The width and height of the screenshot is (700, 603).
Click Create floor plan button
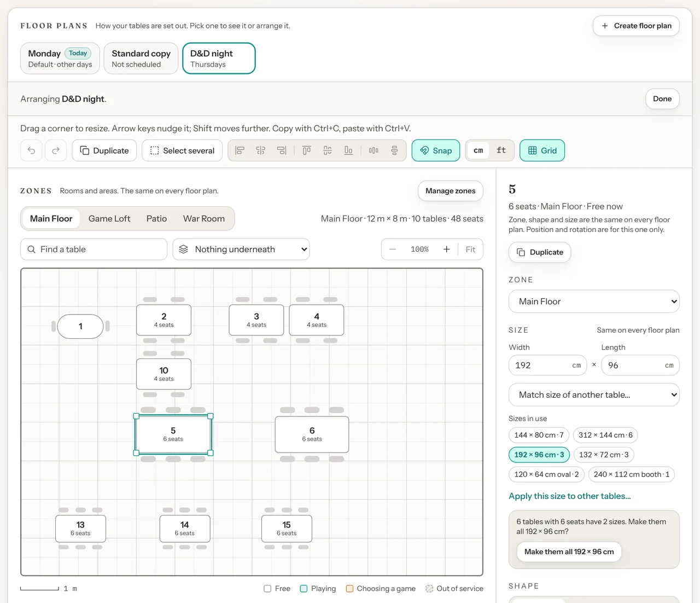(x=636, y=26)
